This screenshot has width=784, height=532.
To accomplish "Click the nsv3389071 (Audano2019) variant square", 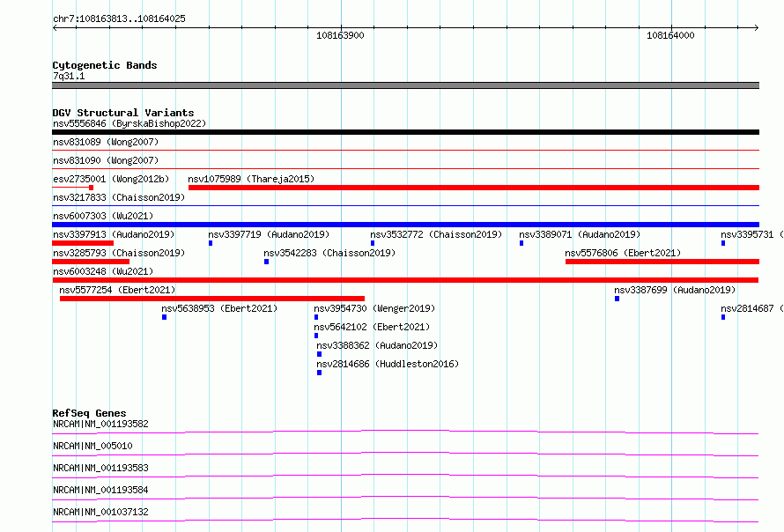I will point(521,243).
